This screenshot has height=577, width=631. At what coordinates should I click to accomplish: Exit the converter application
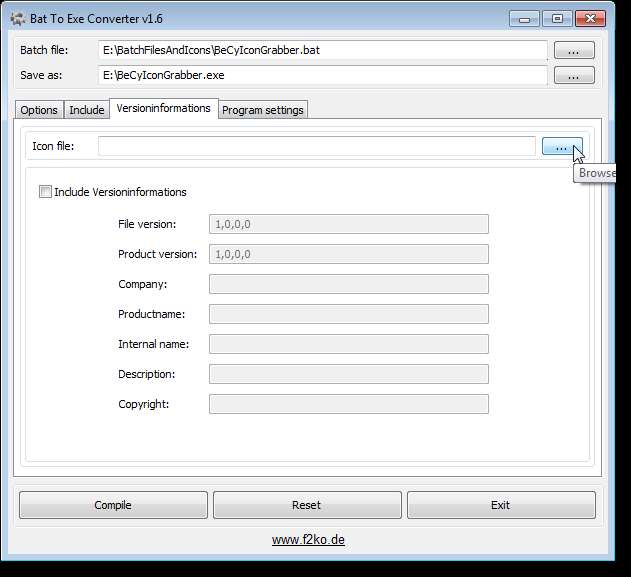(x=501, y=505)
